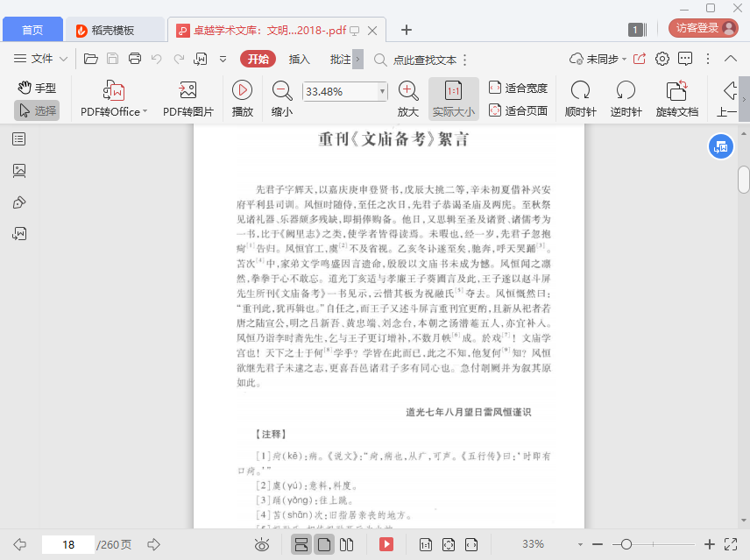Fit to page (适合页面)
Image resolution: width=750 pixels, height=560 pixels.
point(518,110)
